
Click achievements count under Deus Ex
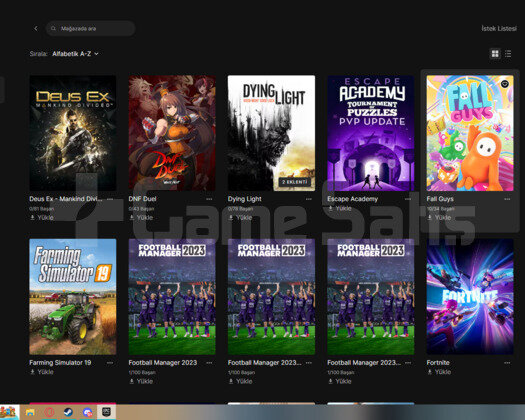click(x=42, y=209)
